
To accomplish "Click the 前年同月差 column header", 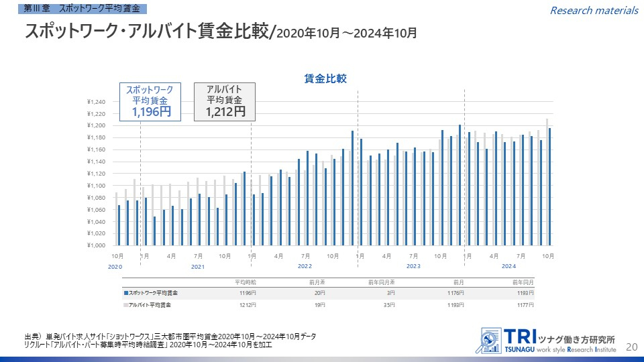I will click(x=383, y=282).
